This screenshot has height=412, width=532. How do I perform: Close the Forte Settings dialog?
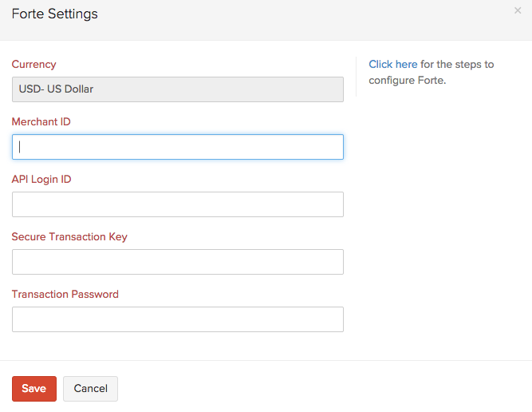pyautogui.click(x=518, y=10)
